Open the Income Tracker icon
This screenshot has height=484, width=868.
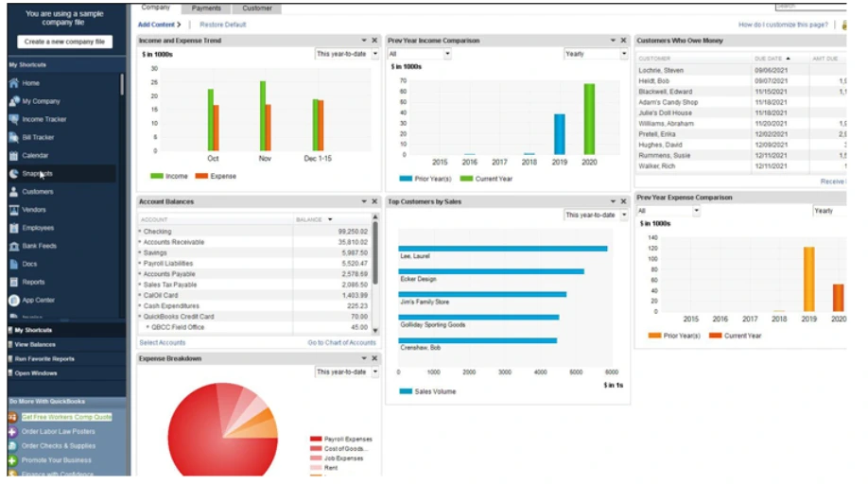click(14, 119)
